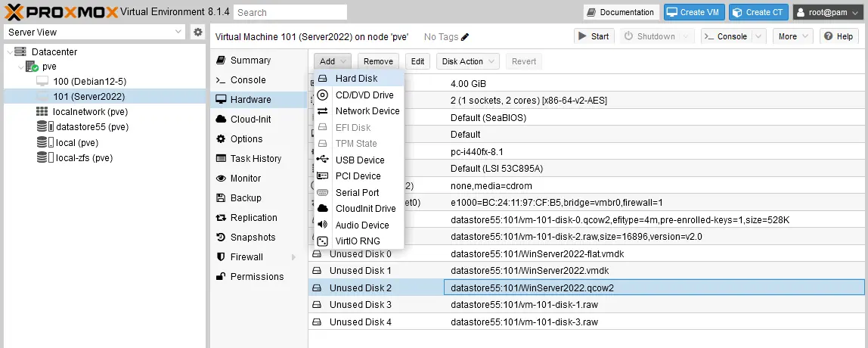Open the Add dropdown button

(333, 61)
